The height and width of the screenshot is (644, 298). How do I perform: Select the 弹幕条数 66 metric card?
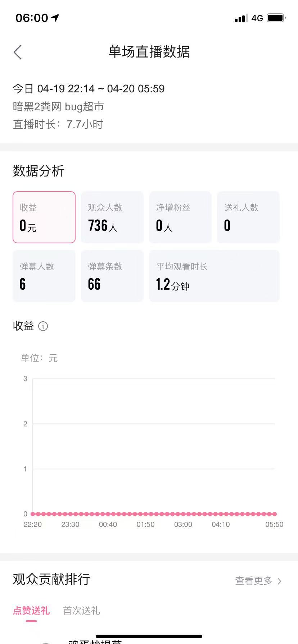112,276
